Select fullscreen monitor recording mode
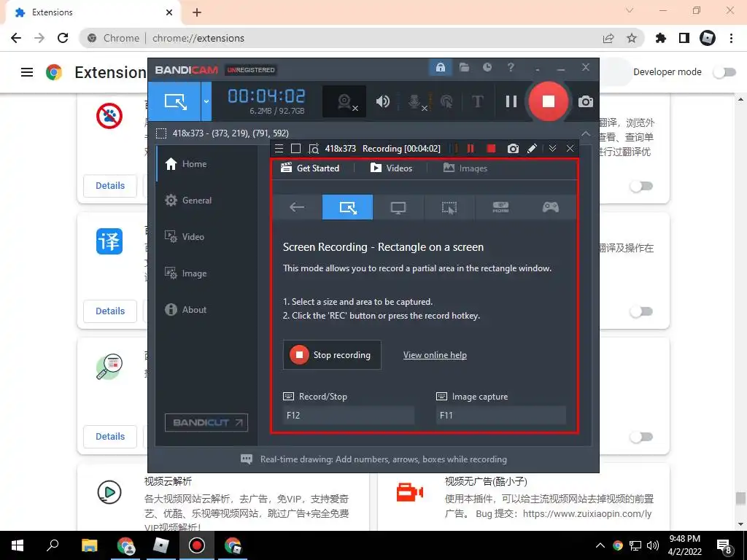The height and width of the screenshot is (560, 747). coord(398,207)
